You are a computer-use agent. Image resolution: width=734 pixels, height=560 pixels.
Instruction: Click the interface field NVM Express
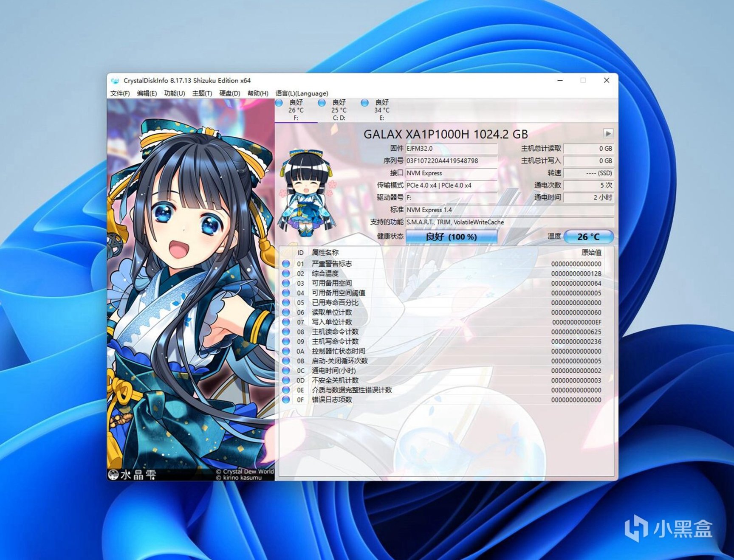pyautogui.click(x=452, y=173)
